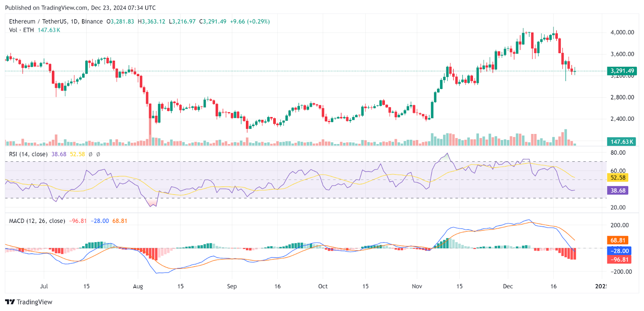Click the green "147.63K" volume badge on the axis
644x311 pixels.
pos(622,142)
